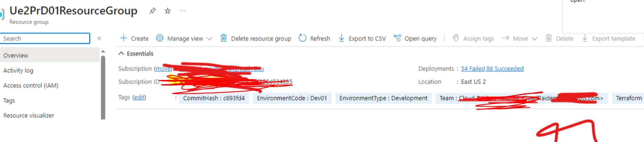Click the Move arrow icon
The width and height of the screenshot is (644, 142).
(506, 38)
